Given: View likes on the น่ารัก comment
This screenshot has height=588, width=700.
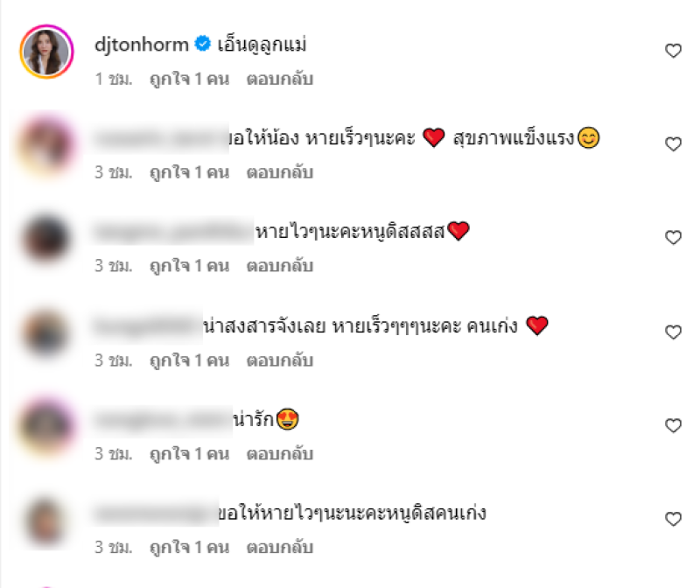Looking at the screenshot, I should 189,453.
